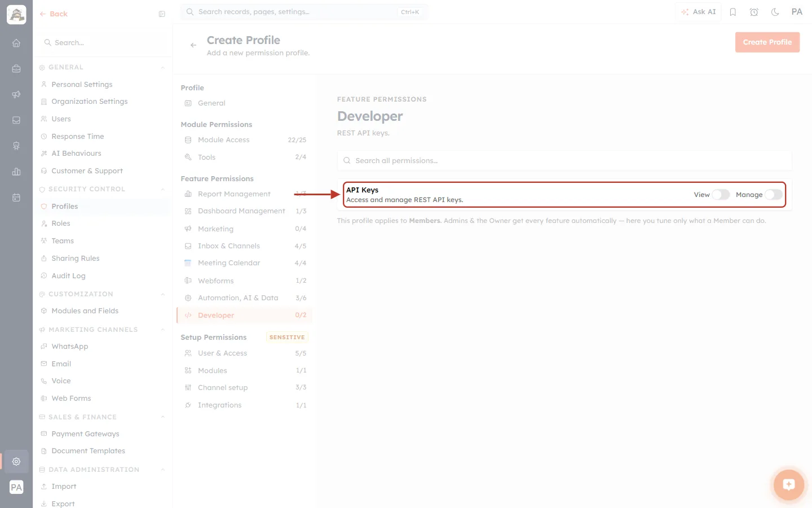The image size is (812, 508).
Task: Enable the API Keys View toggle
Action: (721, 195)
